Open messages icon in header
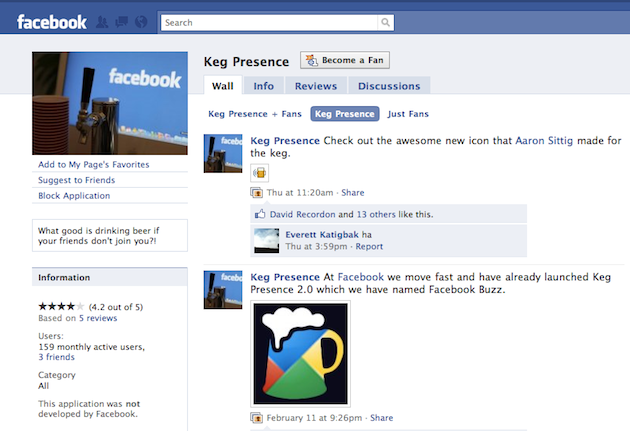Screen dimensions: 630x431 tap(121, 22)
